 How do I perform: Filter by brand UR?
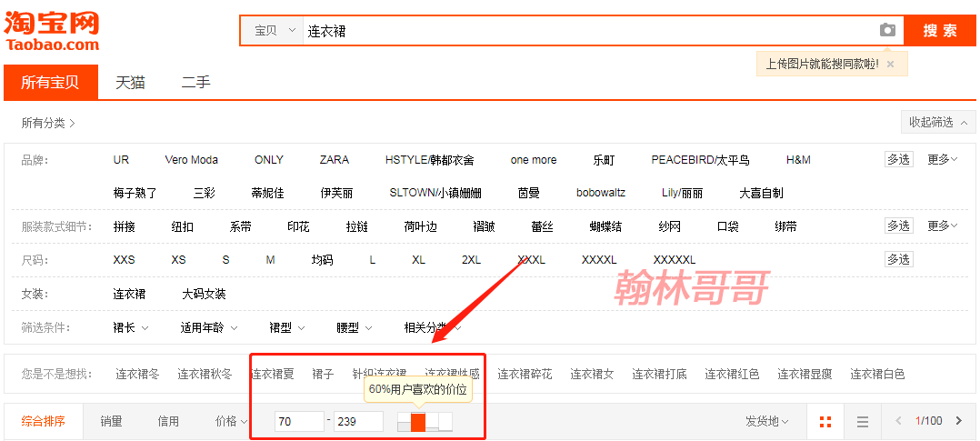tap(121, 160)
